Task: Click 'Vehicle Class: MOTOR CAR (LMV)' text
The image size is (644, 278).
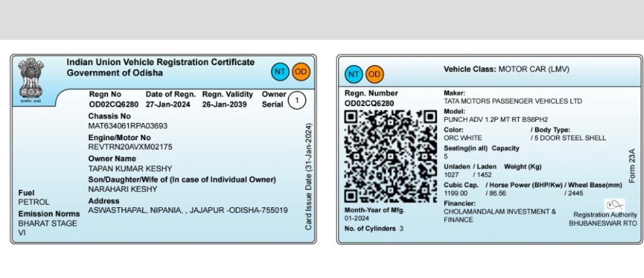Action: [506, 69]
